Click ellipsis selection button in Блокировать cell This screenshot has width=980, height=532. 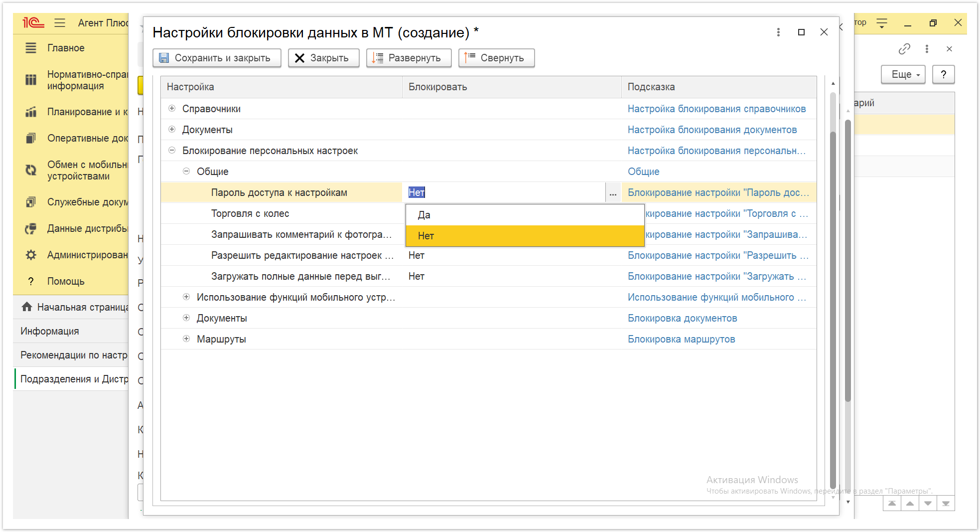pyautogui.click(x=613, y=192)
